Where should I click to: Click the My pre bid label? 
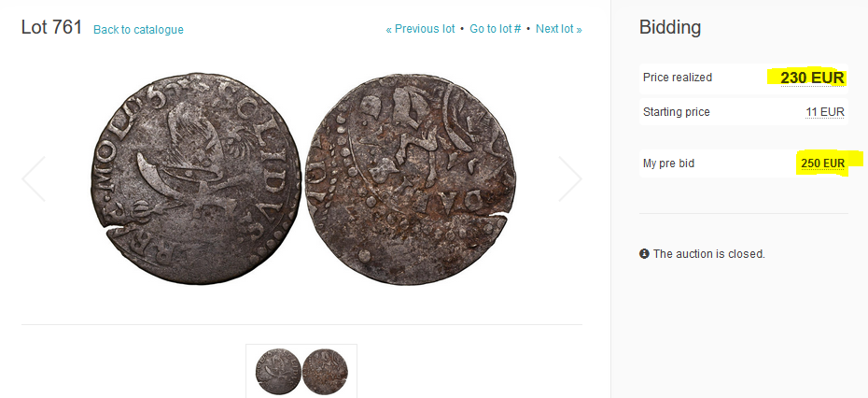click(668, 163)
